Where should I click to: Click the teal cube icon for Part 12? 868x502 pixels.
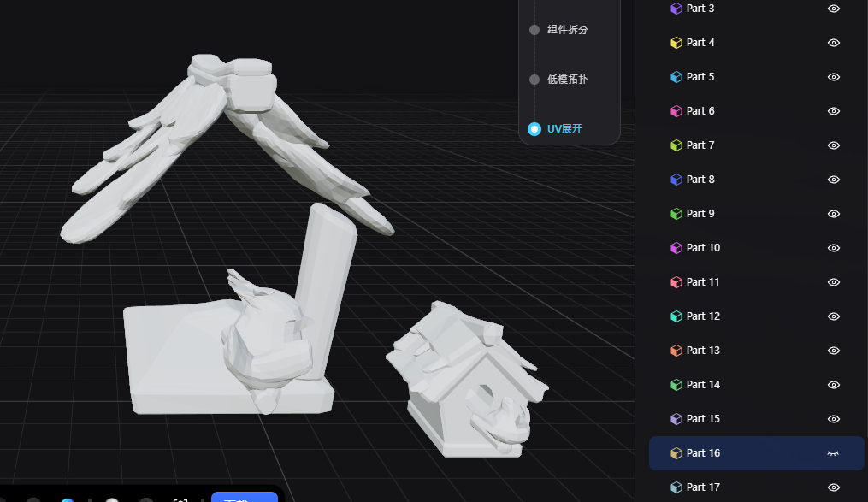[x=675, y=316]
